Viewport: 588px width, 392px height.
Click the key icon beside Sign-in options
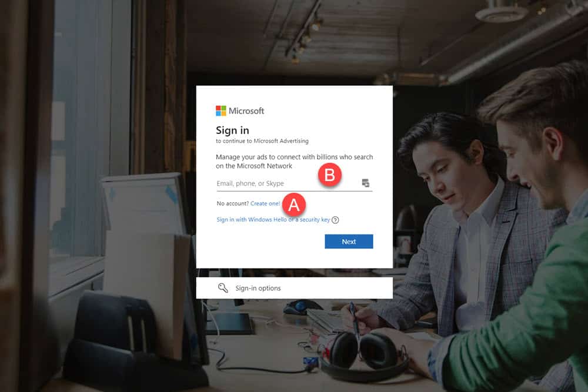pyautogui.click(x=223, y=288)
